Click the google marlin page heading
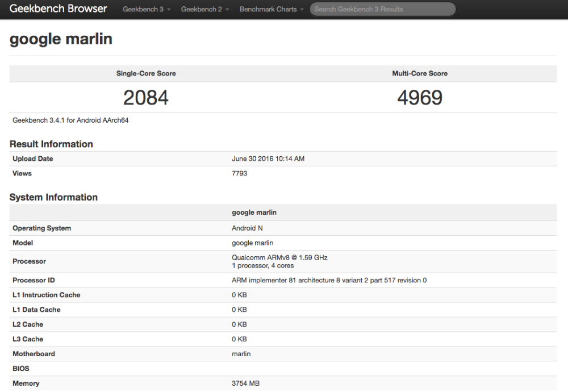 click(61, 39)
